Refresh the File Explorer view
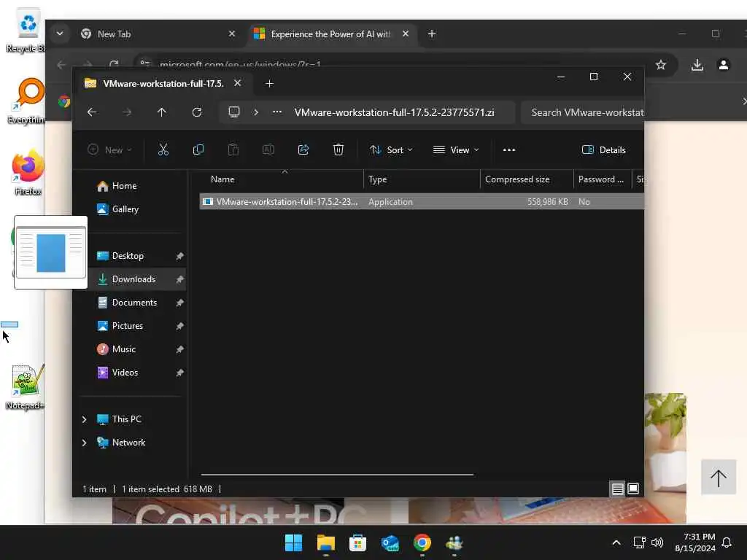The height and width of the screenshot is (560, 747). pos(197,112)
